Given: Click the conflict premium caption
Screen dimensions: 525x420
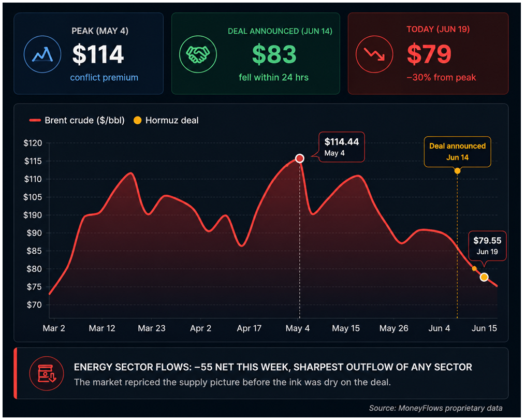Looking at the screenshot, I should click(x=104, y=77).
